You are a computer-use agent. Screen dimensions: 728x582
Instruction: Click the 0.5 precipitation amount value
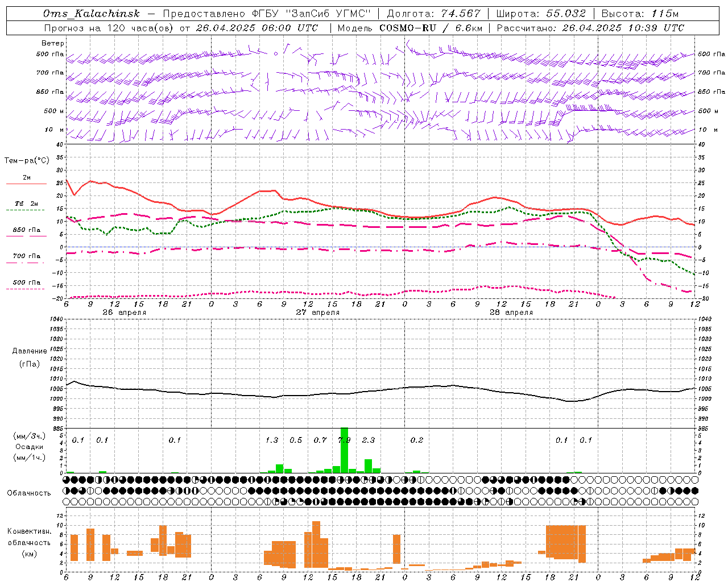pyautogui.click(x=296, y=440)
